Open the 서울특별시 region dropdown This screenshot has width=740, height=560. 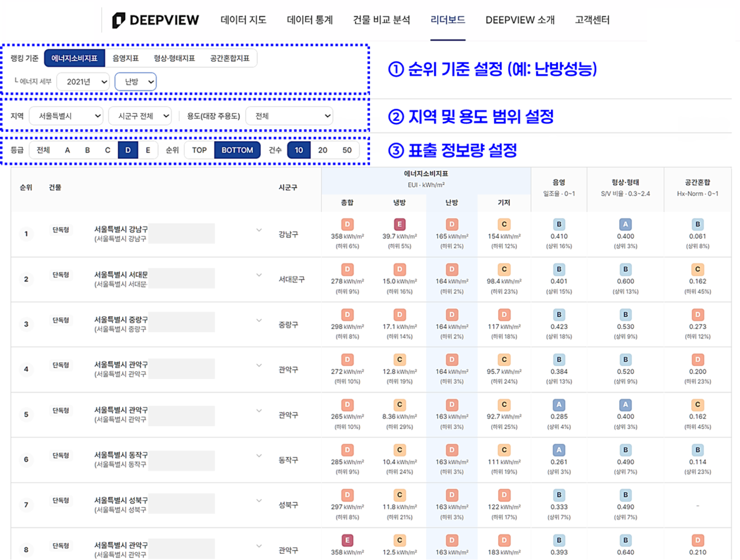click(x=66, y=116)
